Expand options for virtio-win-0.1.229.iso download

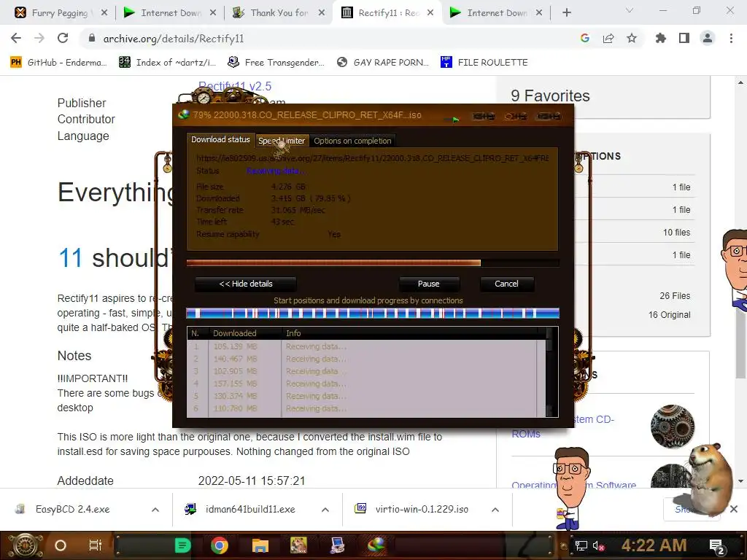pyautogui.click(x=495, y=510)
